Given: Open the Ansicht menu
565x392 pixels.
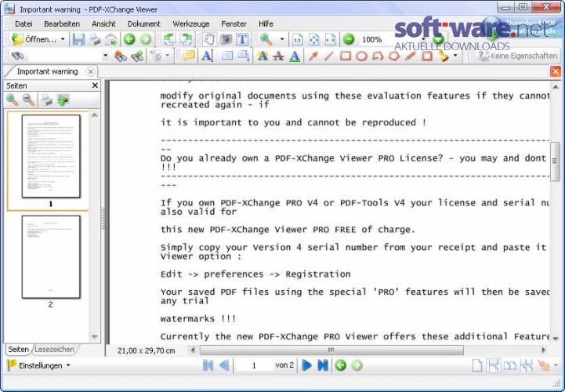Looking at the screenshot, I should coord(103,24).
